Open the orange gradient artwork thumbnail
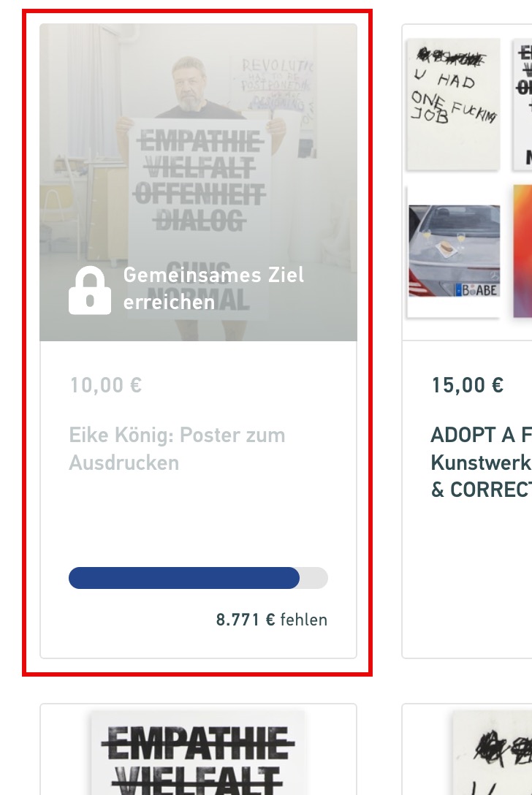The height and width of the screenshot is (795, 532). click(x=522, y=251)
